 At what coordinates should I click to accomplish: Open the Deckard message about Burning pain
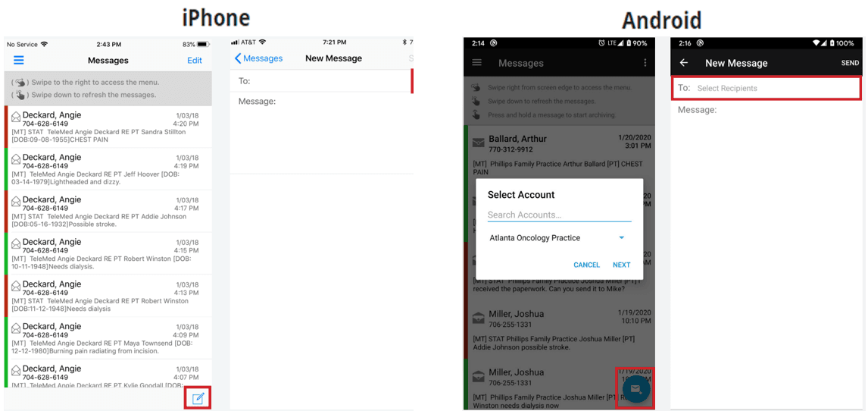click(108, 338)
